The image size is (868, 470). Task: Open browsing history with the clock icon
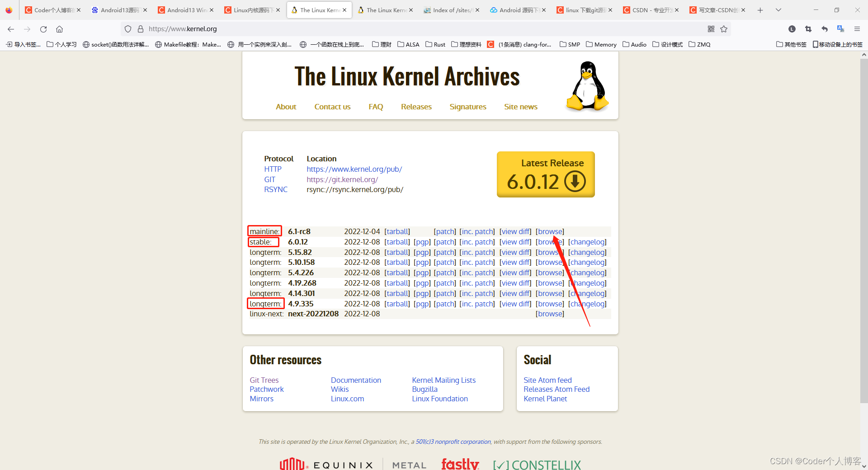tap(792, 29)
